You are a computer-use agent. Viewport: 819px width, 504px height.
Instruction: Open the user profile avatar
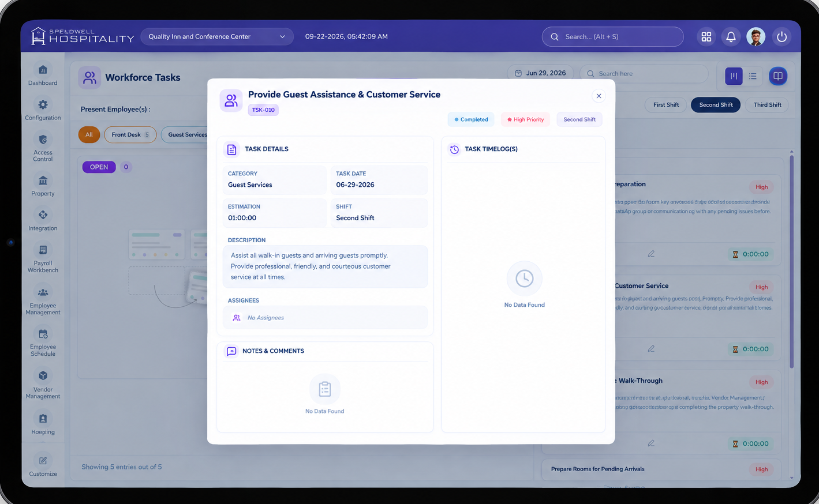click(x=756, y=37)
